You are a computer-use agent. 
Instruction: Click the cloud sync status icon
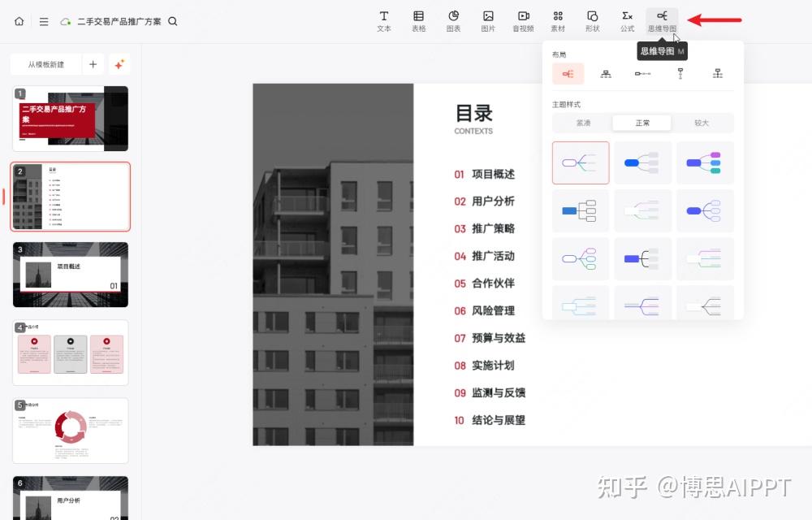[x=65, y=22]
